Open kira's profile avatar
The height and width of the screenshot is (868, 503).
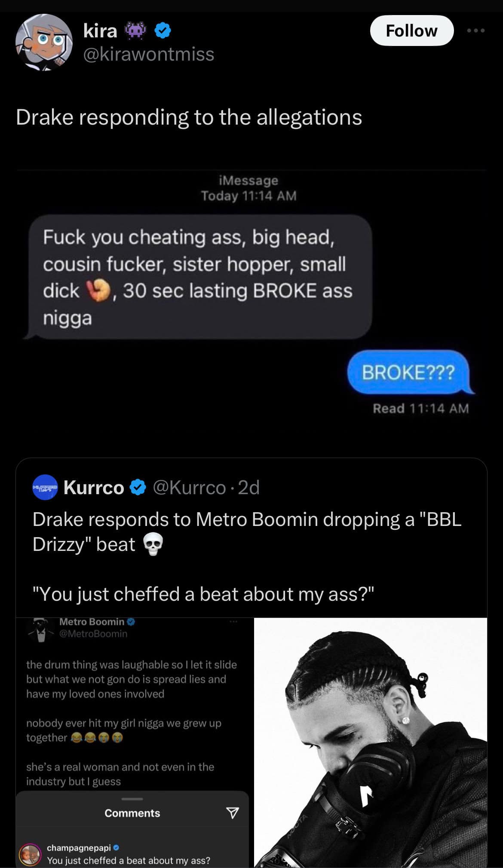(x=44, y=42)
